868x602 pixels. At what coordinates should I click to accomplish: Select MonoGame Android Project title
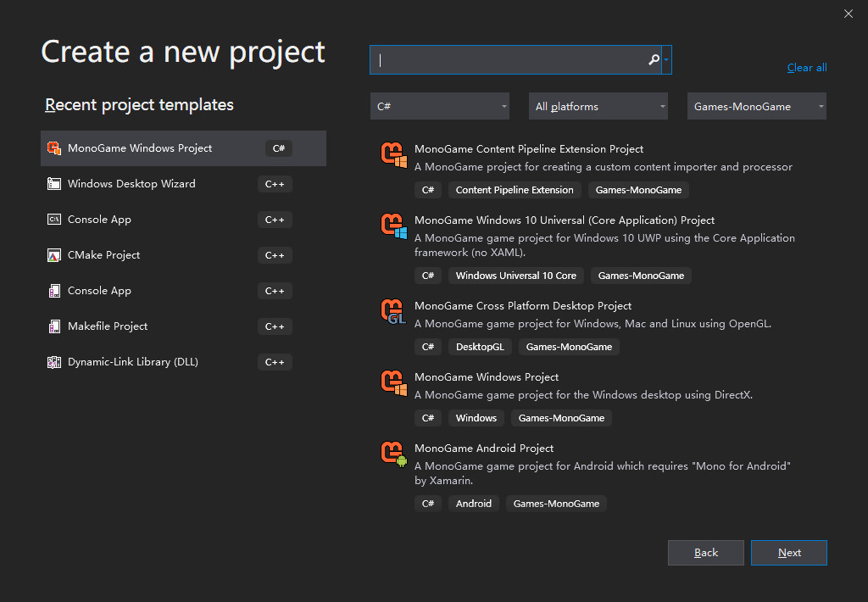click(x=484, y=448)
